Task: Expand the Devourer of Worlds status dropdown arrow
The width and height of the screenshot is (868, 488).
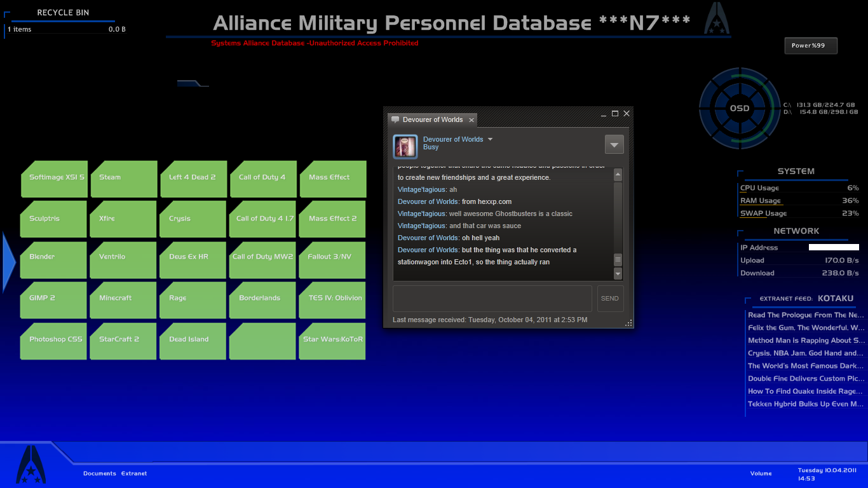Action: point(490,139)
